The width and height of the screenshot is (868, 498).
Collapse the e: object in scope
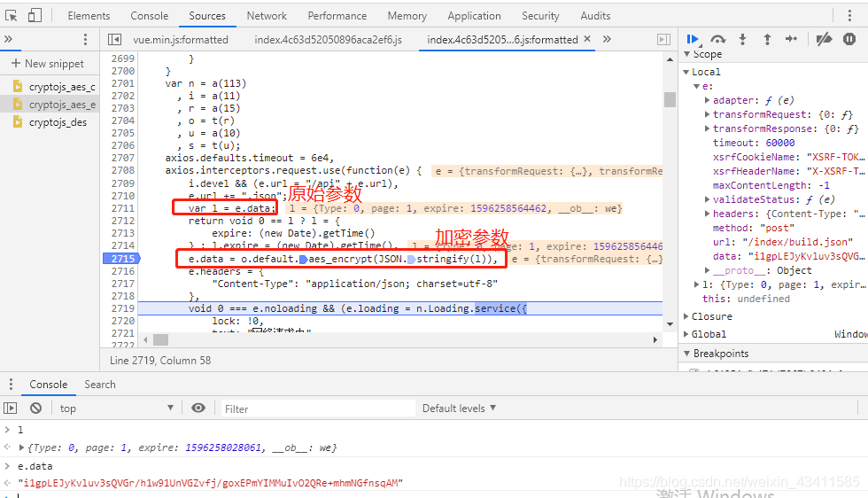(697, 87)
